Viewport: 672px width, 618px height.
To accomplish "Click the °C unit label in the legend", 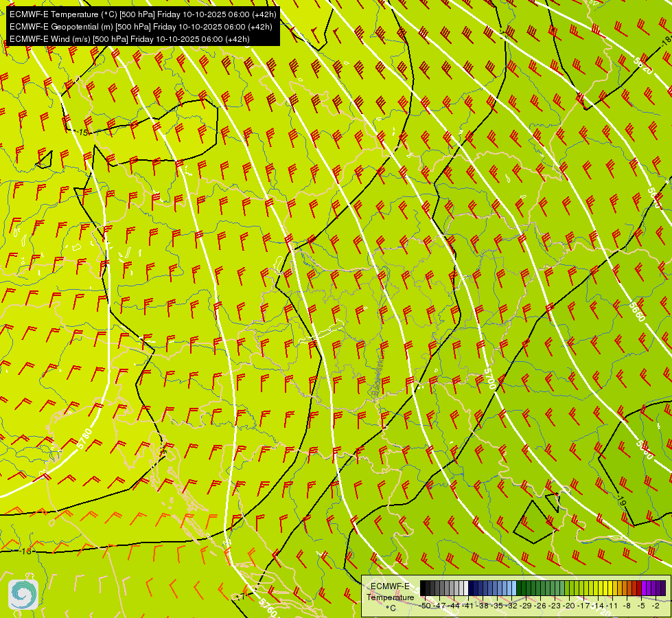I will 391,608.
